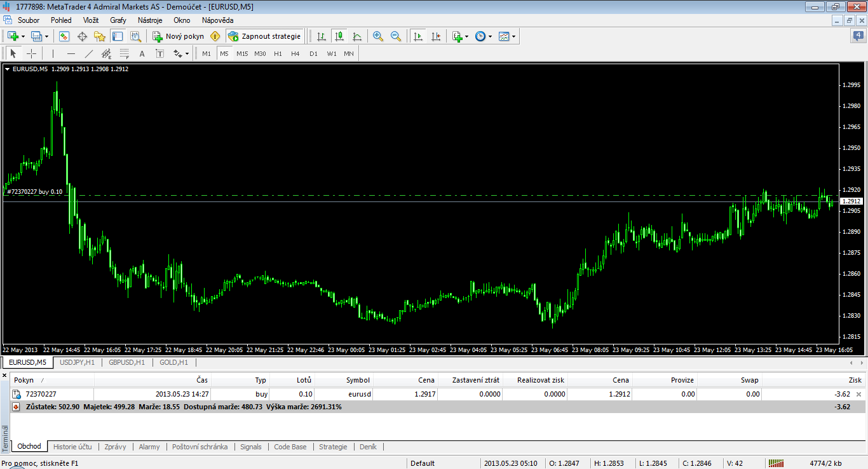Screen dimensions: 868x469
Task: Expand the New Chart dropdown arrow
Action: coord(23,36)
